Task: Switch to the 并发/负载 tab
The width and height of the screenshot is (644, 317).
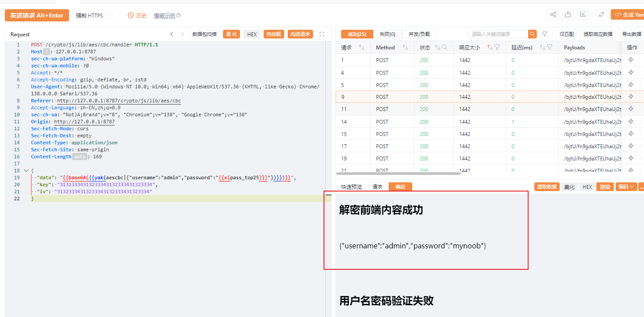Action: (419, 34)
